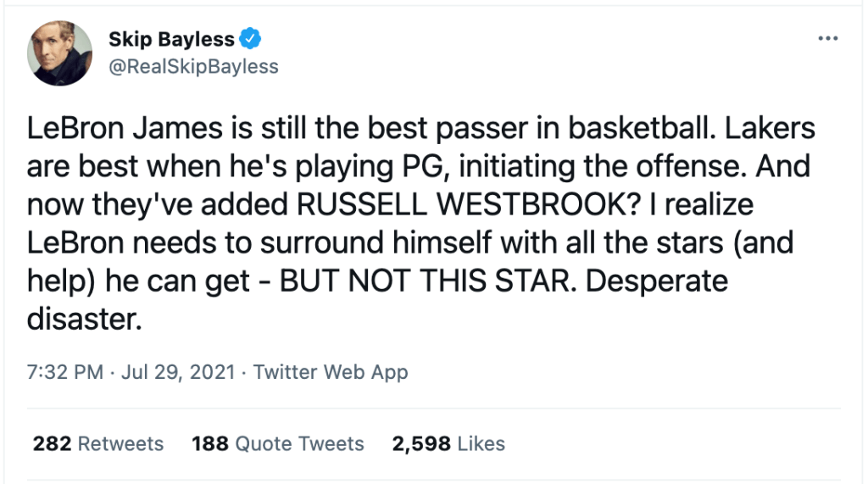See who gave the 2,598 Likes

point(448,443)
